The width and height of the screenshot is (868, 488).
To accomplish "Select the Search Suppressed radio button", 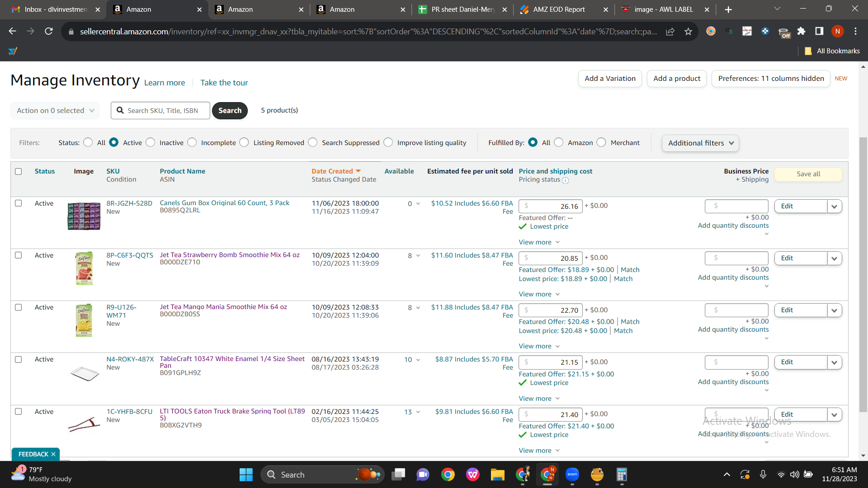I will pos(313,142).
